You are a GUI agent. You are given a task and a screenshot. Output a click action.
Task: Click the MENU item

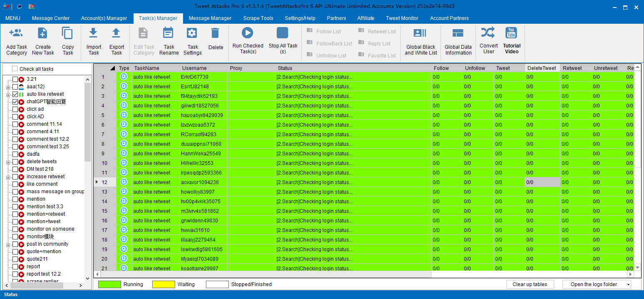tap(13, 18)
